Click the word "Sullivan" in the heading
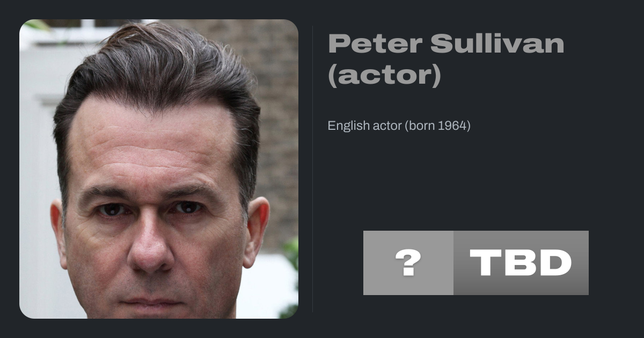 coord(497,44)
